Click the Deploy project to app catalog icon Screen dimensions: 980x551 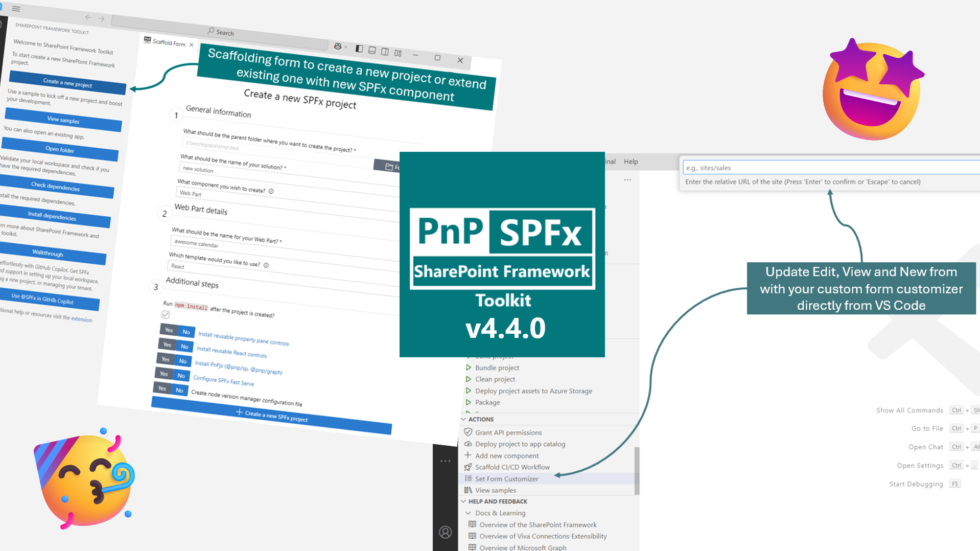(469, 444)
